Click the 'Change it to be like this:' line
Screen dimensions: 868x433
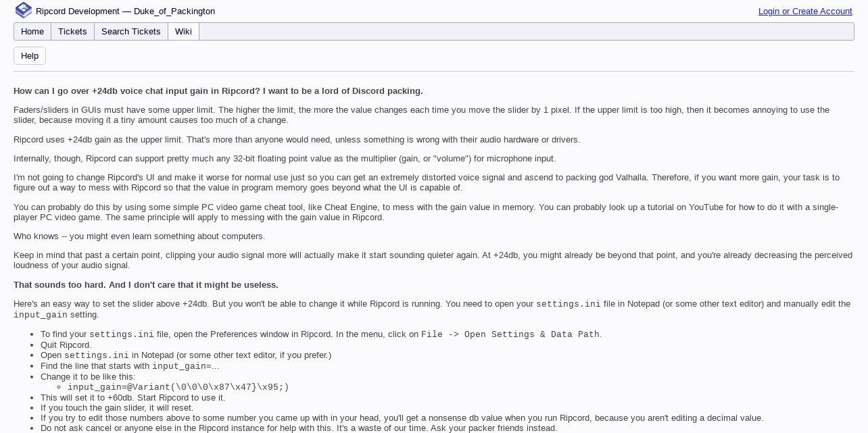coord(88,377)
